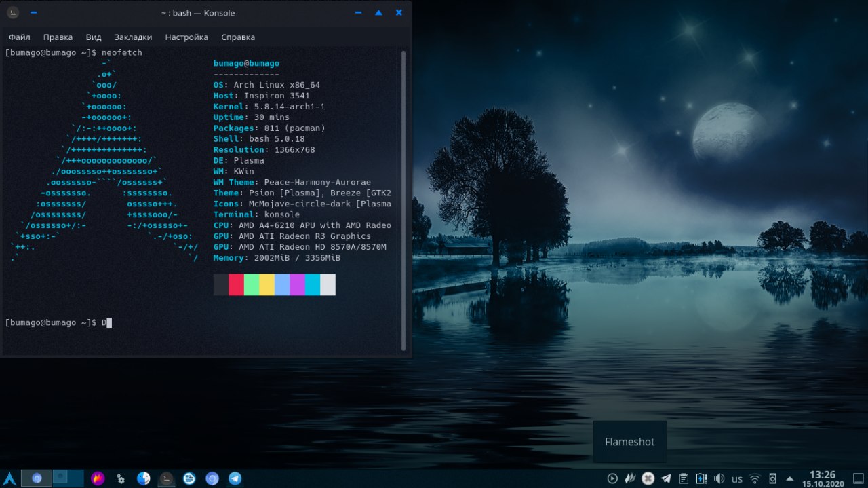Open the Wi-Fi networks tray icon
Image resolution: width=868 pixels, height=488 pixels.
click(755, 478)
